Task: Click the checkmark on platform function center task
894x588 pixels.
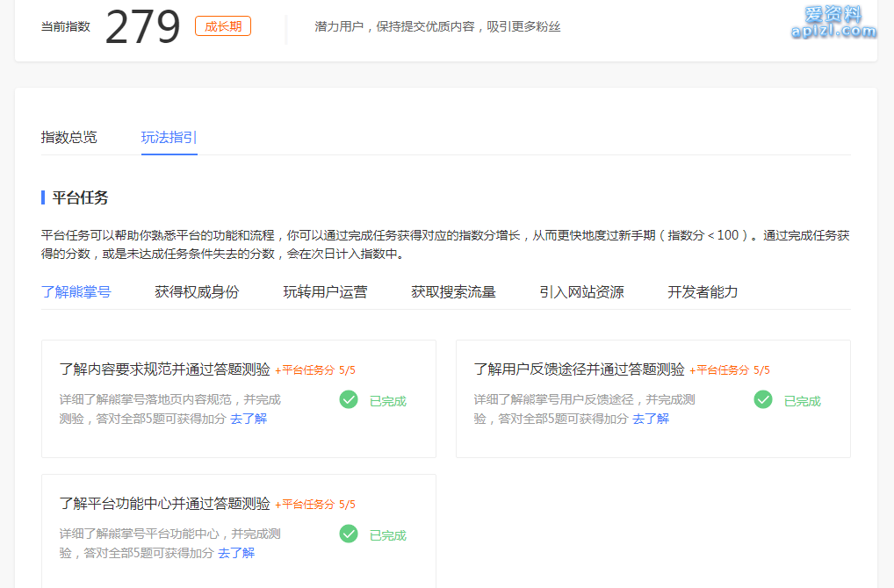Action: [348, 534]
